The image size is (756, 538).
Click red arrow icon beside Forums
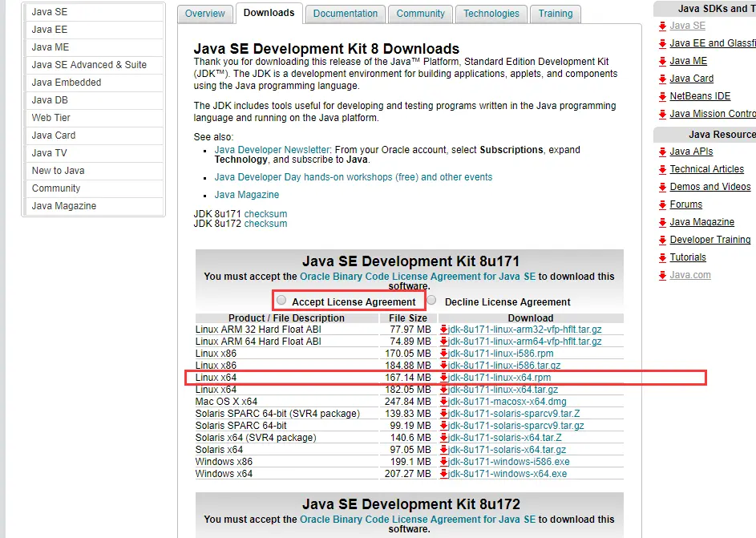(662, 205)
